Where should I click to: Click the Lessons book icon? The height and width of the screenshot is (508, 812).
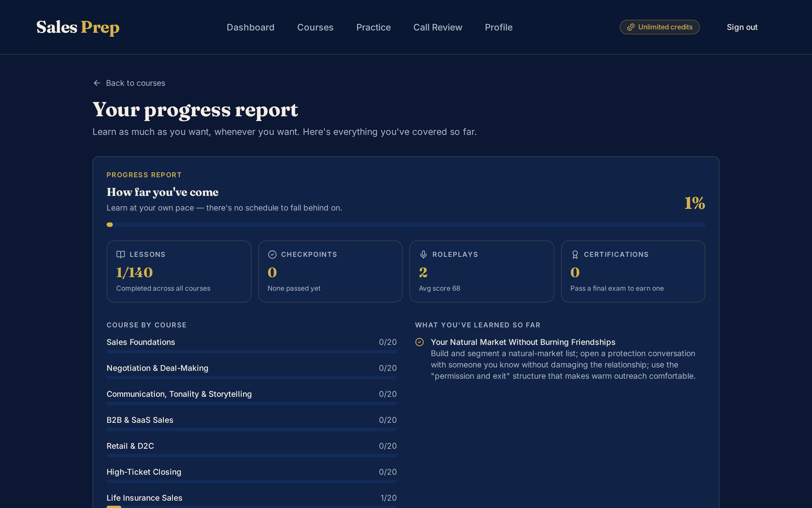coord(120,254)
